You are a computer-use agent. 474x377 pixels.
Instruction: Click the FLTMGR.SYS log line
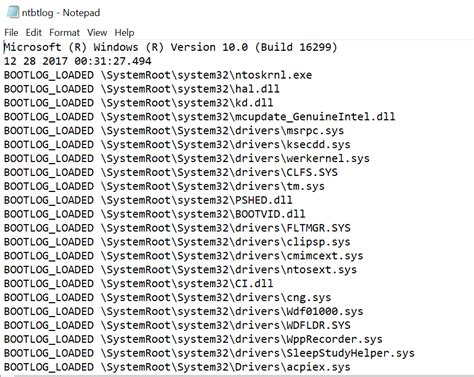point(177,228)
